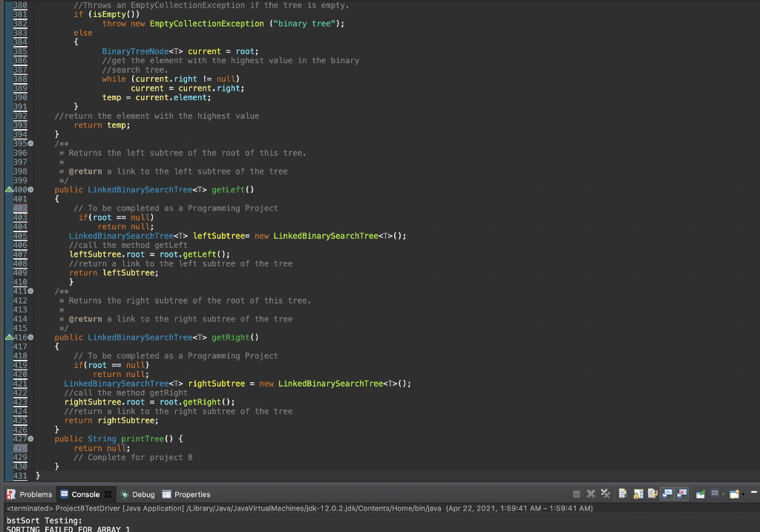Click the '// Complete for project 8' comment

(134, 457)
